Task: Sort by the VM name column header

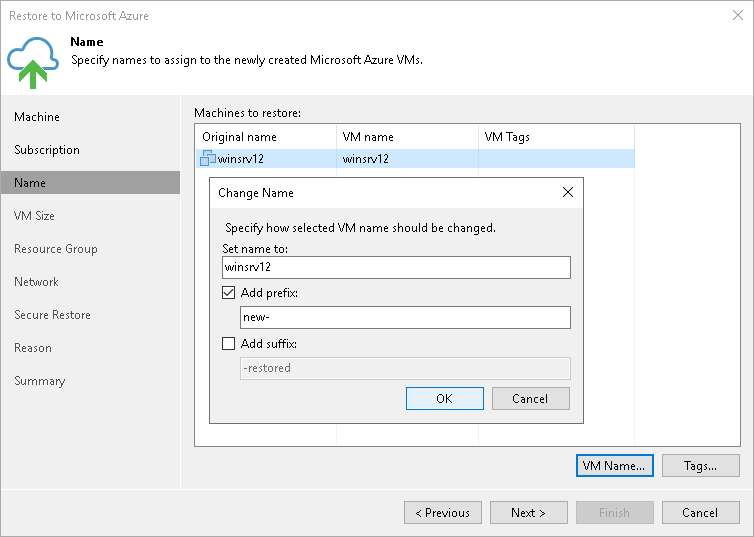Action: 407,137
